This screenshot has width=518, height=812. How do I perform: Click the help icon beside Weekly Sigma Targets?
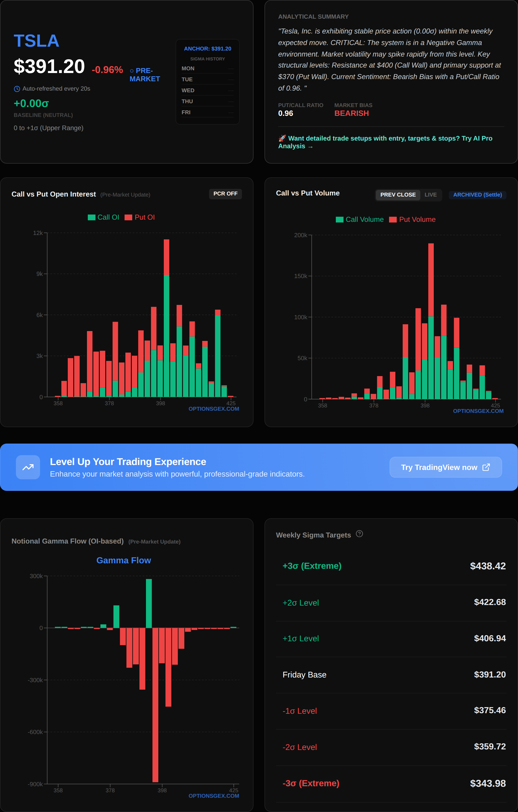tap(359, 534)
